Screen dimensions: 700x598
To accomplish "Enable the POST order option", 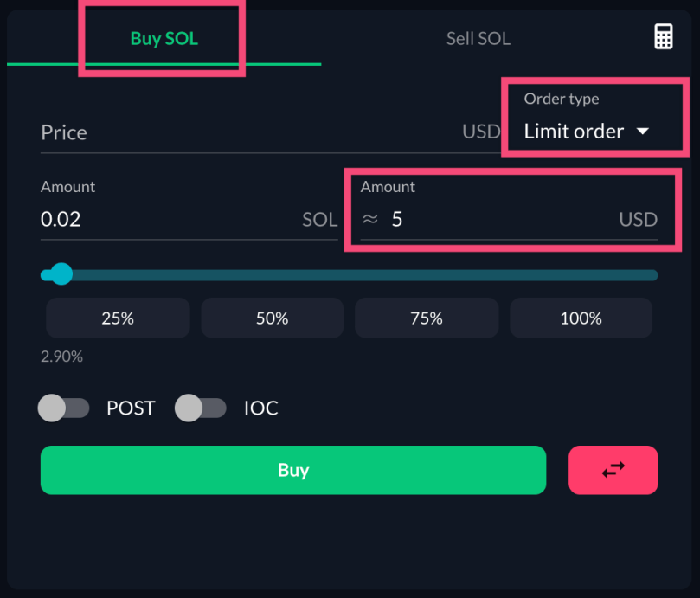I will [63, 408].
